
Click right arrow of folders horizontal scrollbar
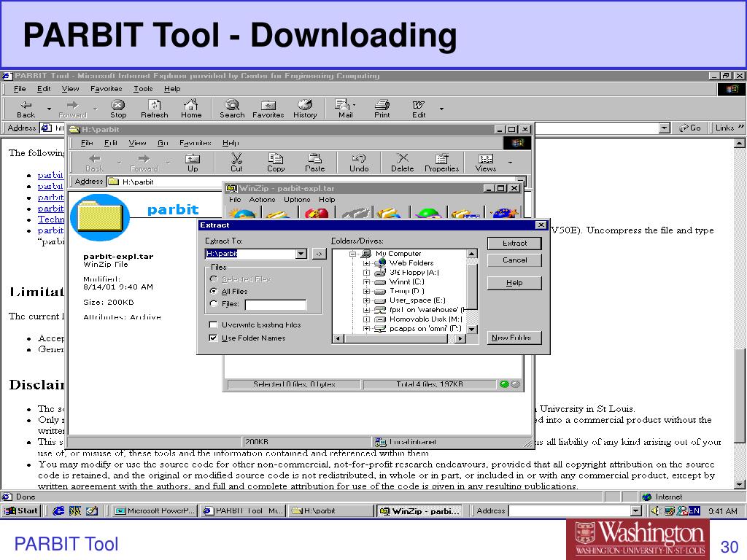(460, 338)
